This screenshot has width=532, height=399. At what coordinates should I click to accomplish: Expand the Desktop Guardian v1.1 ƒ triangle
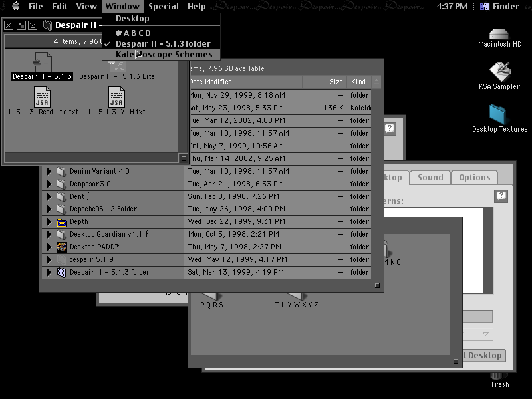click(49, 234)
